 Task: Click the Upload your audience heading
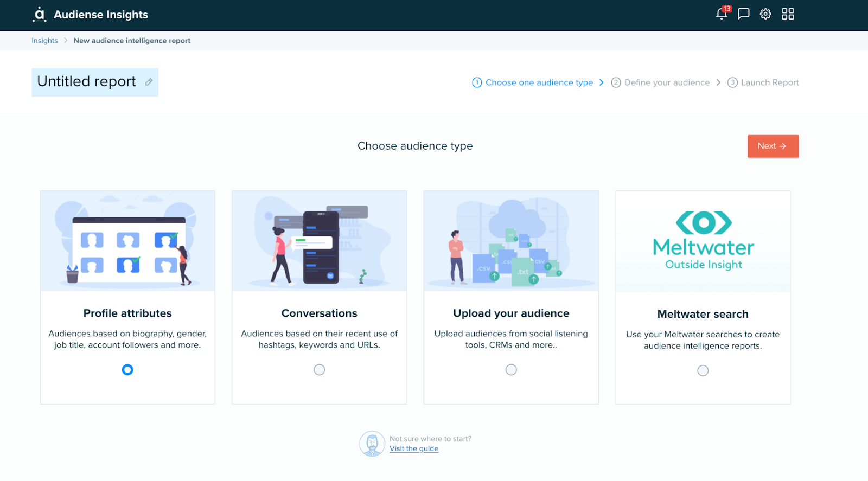tap(511, 313)
